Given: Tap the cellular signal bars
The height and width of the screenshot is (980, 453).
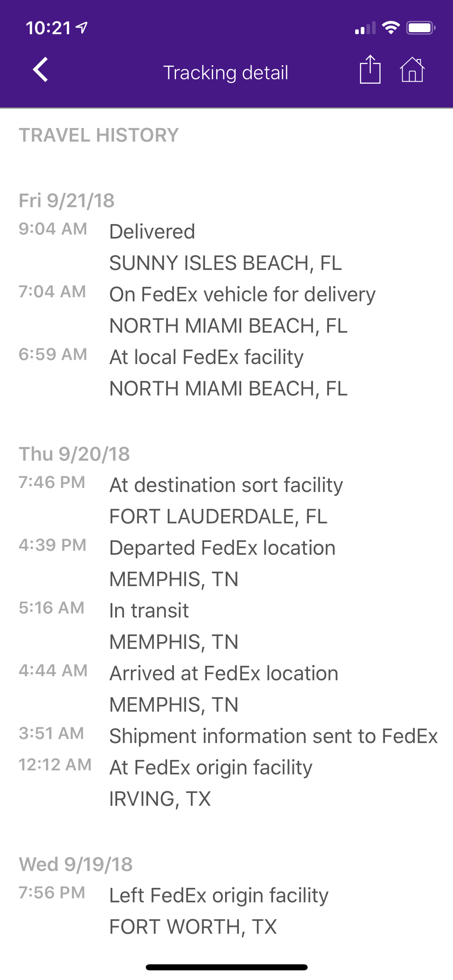Looking at the screenshot, I should pyautogui.click(x=365, y=28).
